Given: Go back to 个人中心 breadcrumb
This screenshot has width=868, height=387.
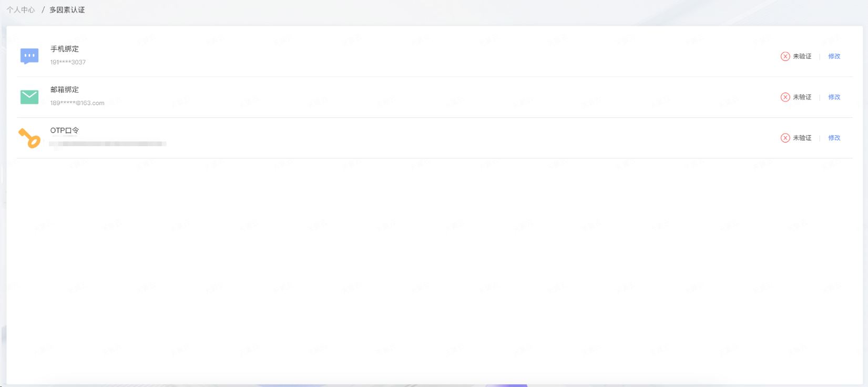Looking at the screenshot, I should [x=21, y=10].
